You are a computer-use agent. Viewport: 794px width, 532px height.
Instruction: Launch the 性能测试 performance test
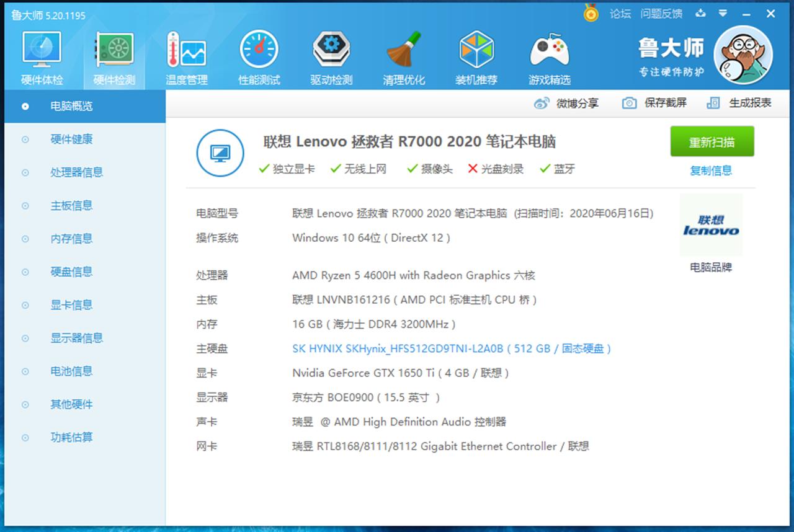click(x=259, y=56)
